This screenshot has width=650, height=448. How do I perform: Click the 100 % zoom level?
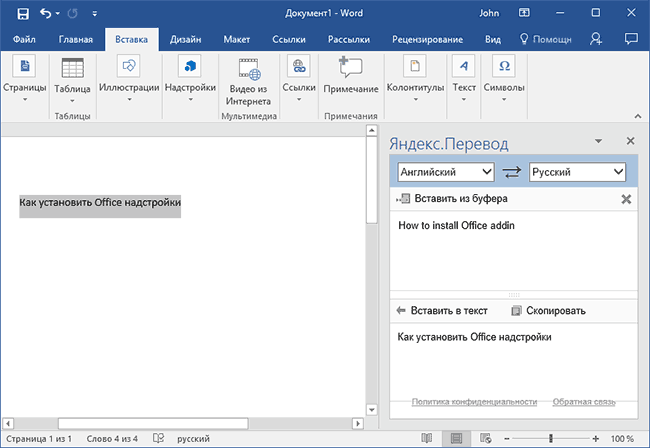point(622,438)
